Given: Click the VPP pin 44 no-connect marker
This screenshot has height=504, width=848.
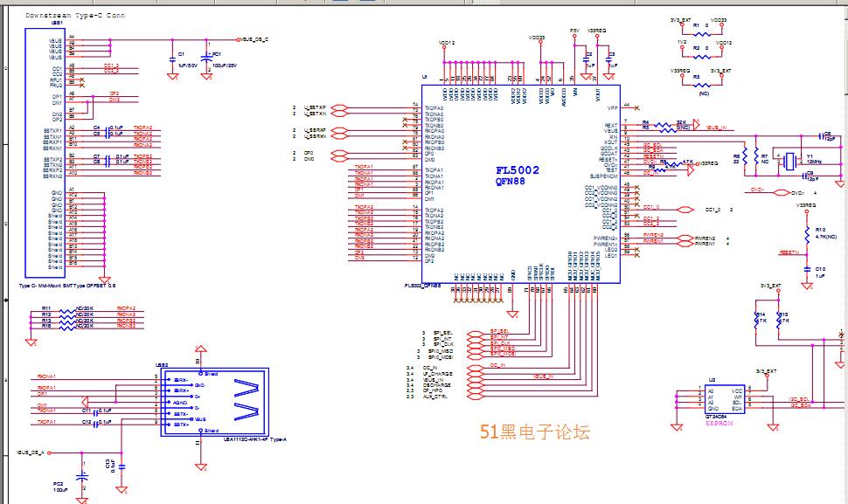Looking at the screenshot, I should [637, 107].
